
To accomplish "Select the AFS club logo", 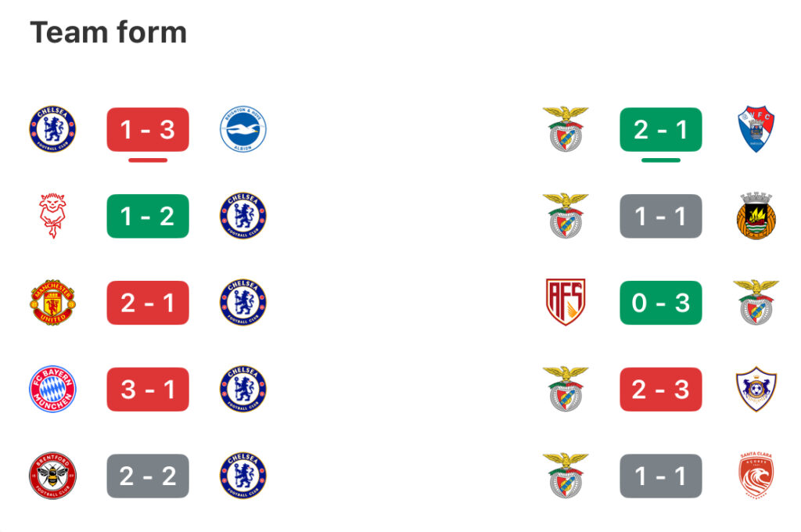I will [x=566, y=303].
